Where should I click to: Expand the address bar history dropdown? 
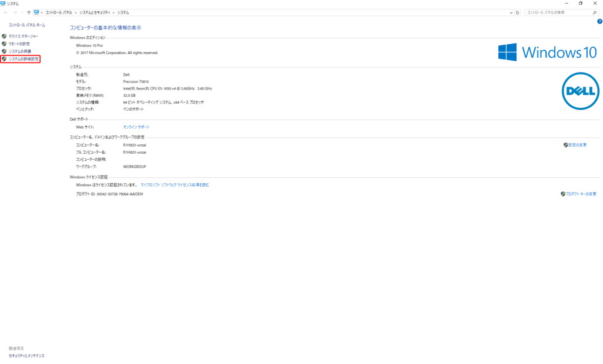pyautogui.click(x=511, y=12)
